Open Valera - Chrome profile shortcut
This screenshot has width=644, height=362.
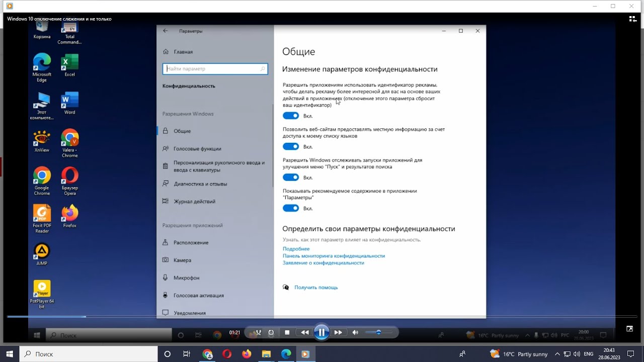click(69, 143)
